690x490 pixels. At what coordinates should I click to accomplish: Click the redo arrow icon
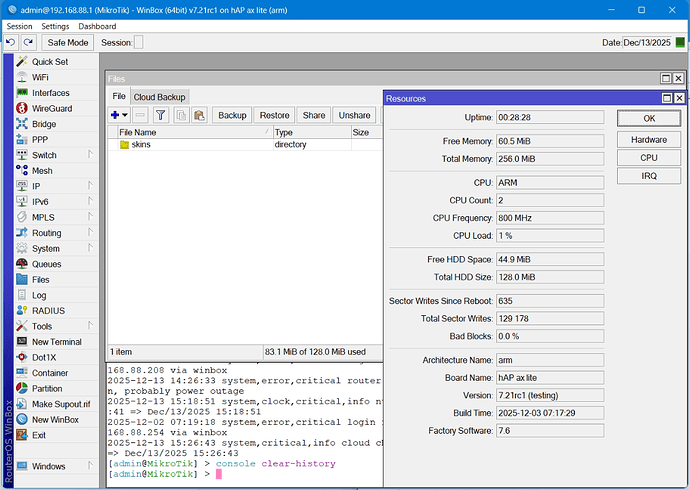28,43
